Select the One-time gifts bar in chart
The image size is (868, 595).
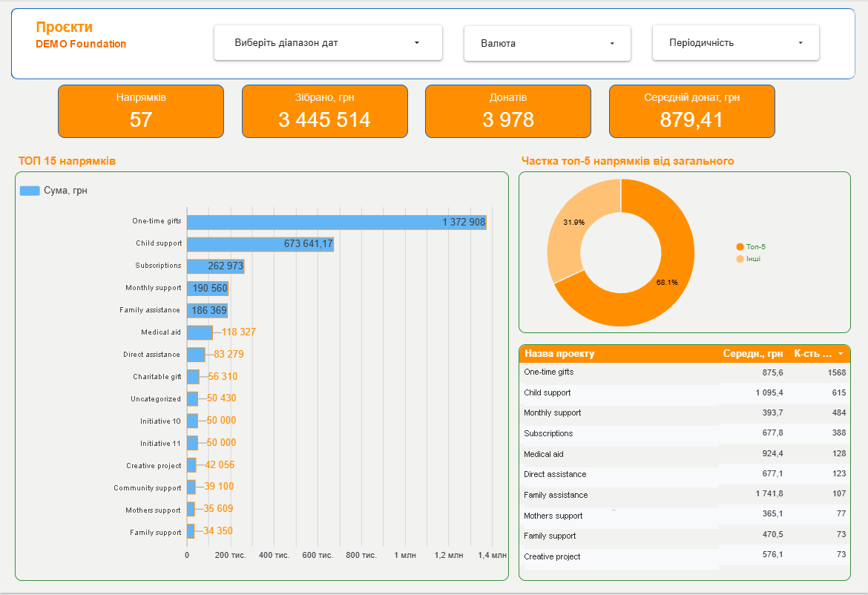tap(337, 222)
